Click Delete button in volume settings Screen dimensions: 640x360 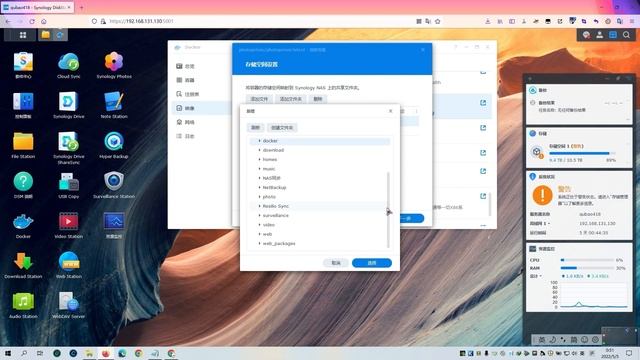click(x=318, y=99)
